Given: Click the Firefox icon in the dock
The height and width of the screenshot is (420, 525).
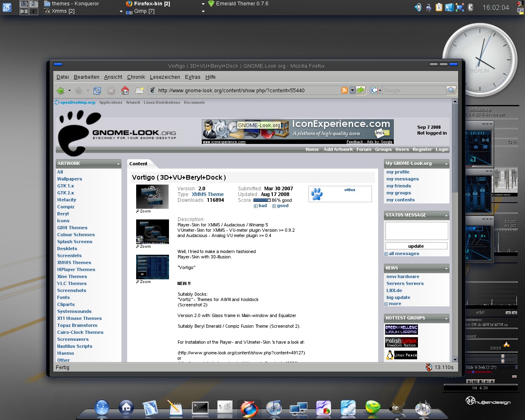Looking at the screenshot, I should [x=249, y=409].
